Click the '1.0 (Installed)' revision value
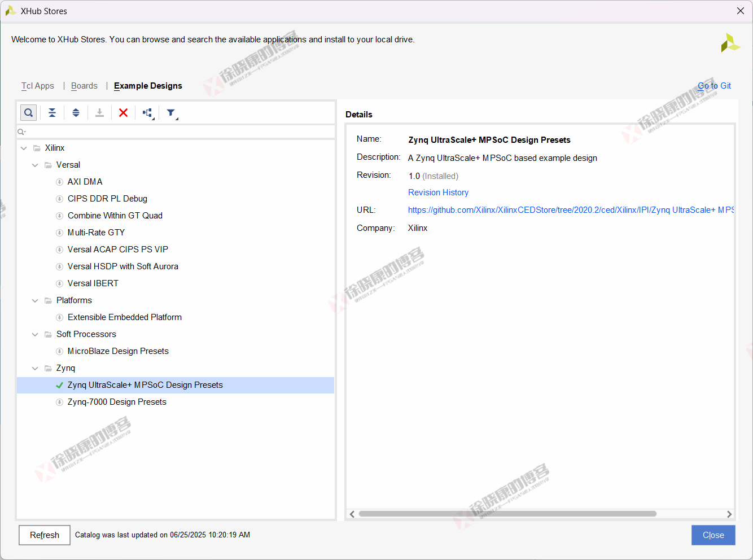The width and height of the screenshot is (753, 560). [x=434, y=176]
